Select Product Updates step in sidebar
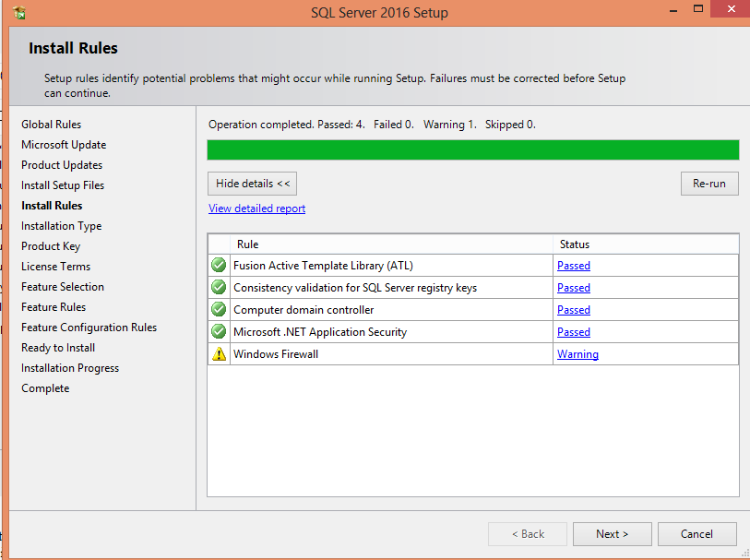This screenshot has width=750, height=560. click(x=62, y=165)
